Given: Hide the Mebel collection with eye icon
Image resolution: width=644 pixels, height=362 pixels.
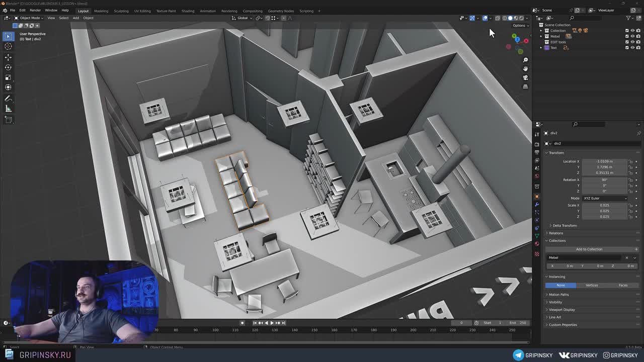Looking at the screenshot, I should click(632, 36).
